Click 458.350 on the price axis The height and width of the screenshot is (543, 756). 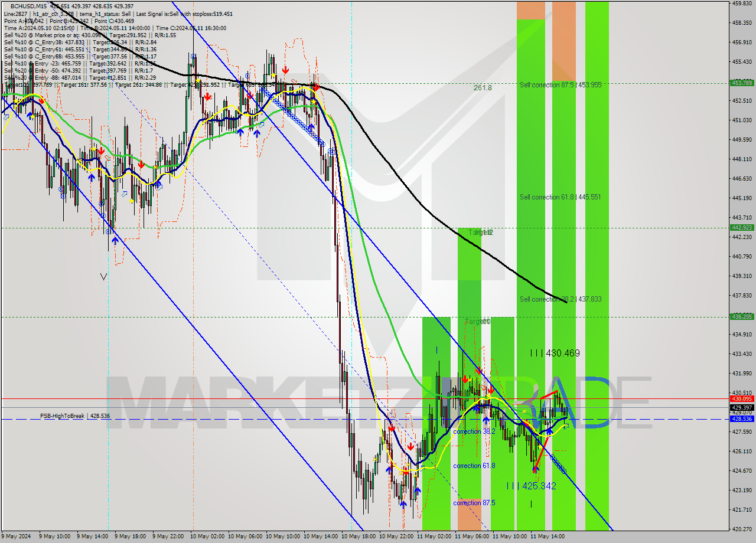[x=742, y=22]
